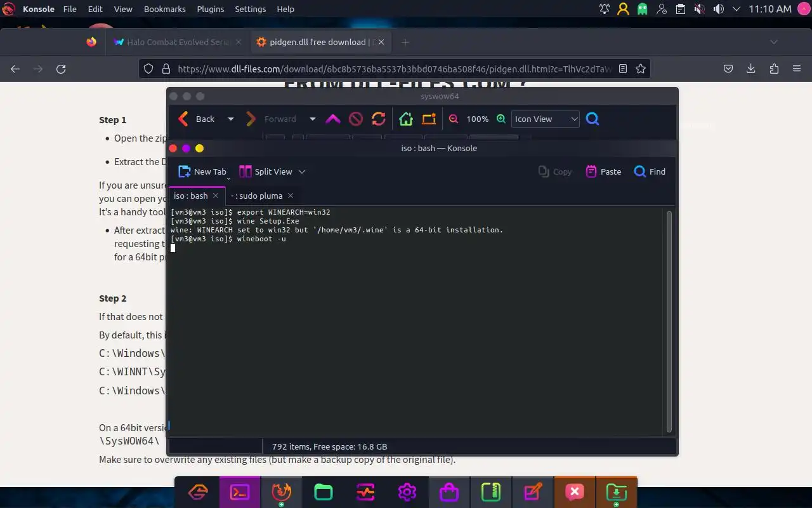Zoom out in the syswow64 file manager

454,119
